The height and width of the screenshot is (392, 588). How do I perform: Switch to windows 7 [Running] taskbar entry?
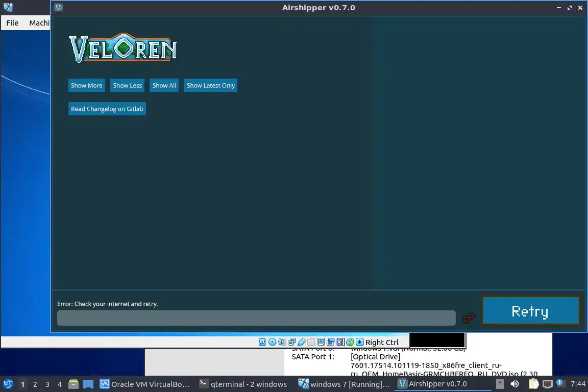(344, 384)
